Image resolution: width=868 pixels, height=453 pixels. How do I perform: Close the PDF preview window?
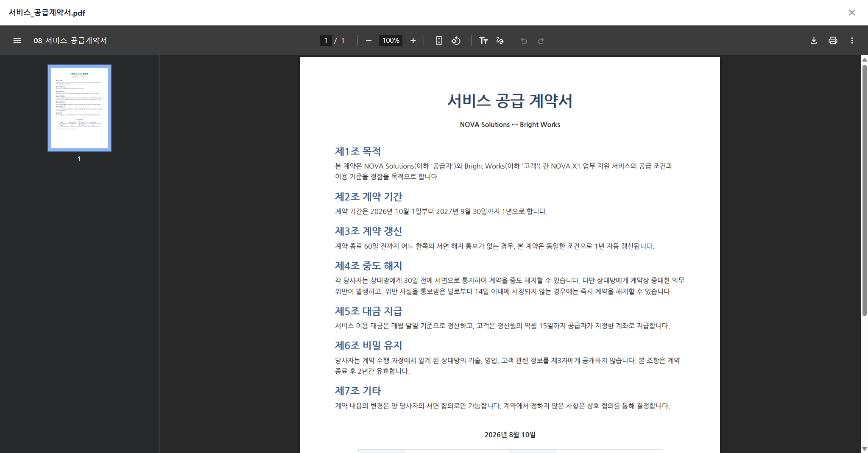point(852,13)
